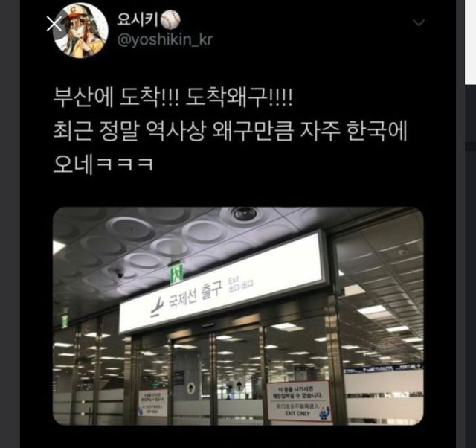The image size is (476, 448).
Task: Visit the @yoshikin_kr handle link
Action: coord(165,40)
